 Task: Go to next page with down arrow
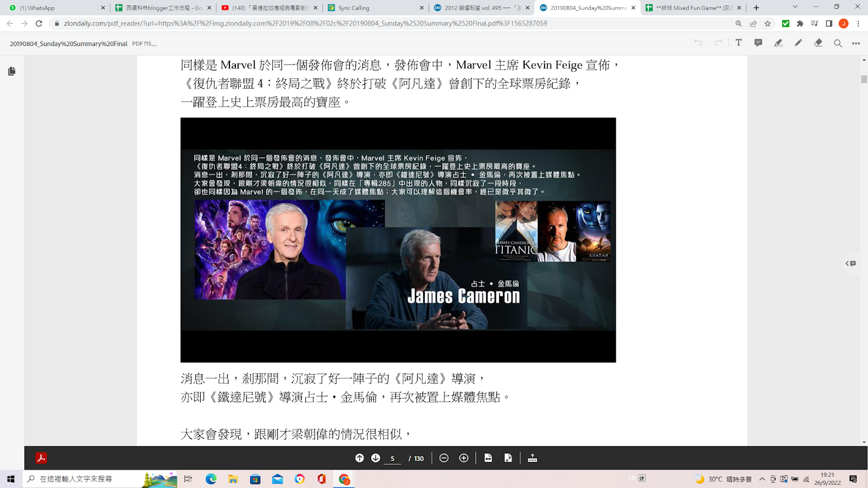375,458
